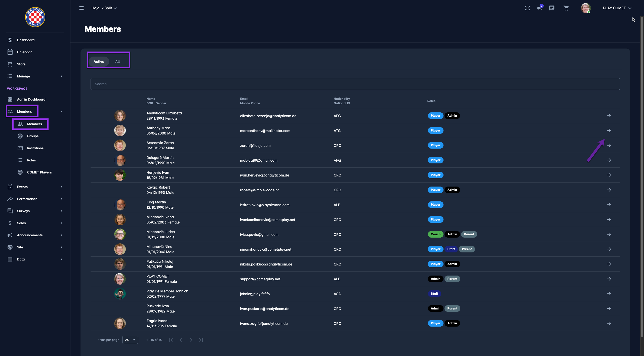Open Invitations in the sidebar
The width and height of the screenshot is (644, 356).
[35, 148]
